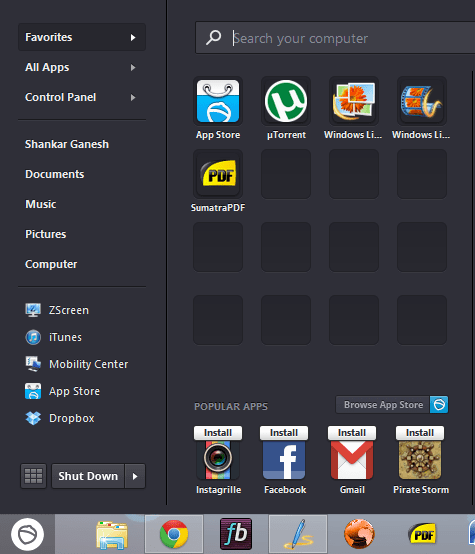Install the Instagrille app

tap(218, 433)
